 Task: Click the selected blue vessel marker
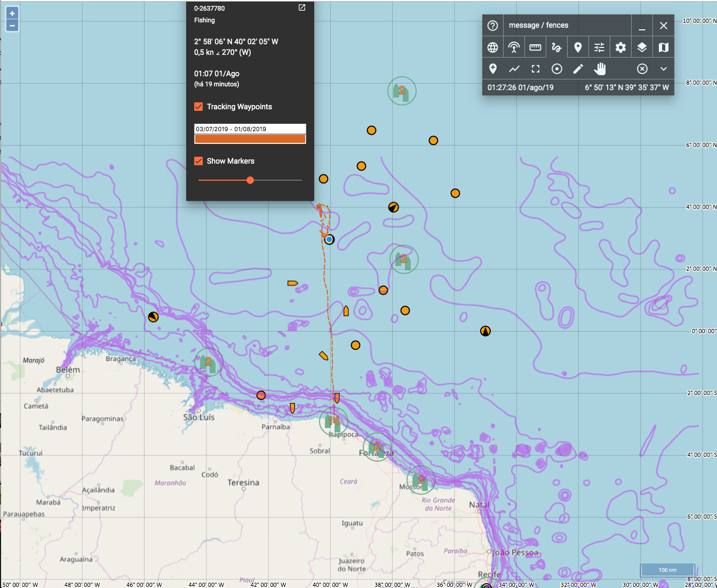pos(330,239)
